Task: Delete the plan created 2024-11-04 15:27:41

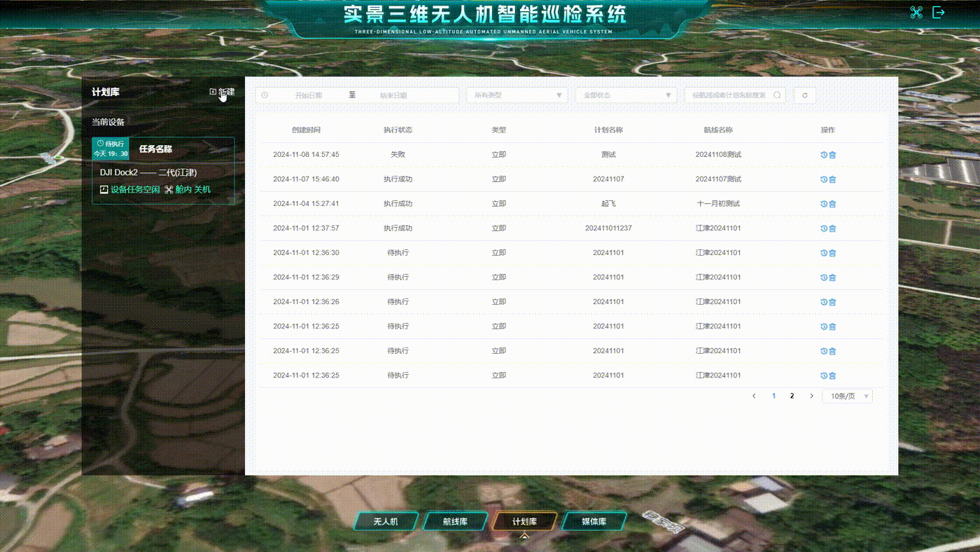Action: click(x=832, y=204)
